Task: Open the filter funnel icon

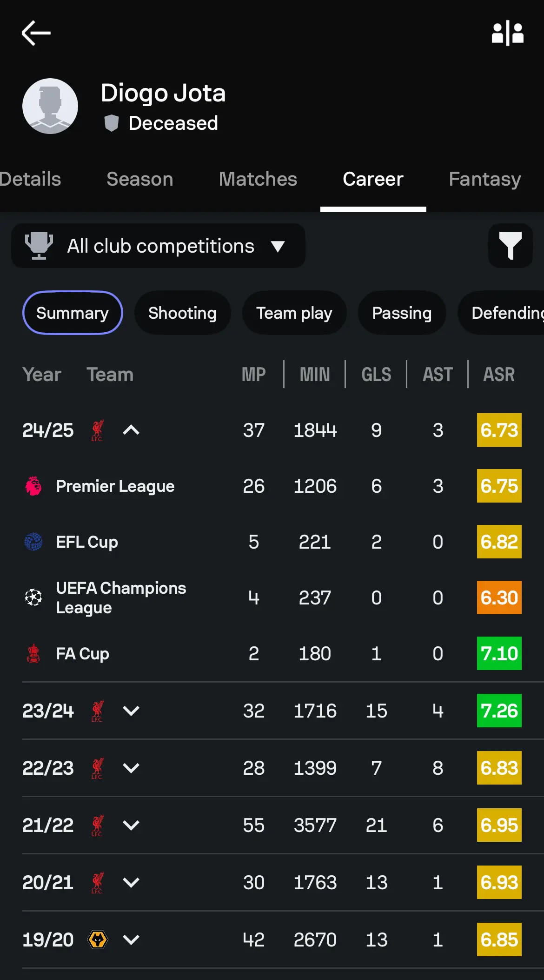Action: tap(510, 246)
